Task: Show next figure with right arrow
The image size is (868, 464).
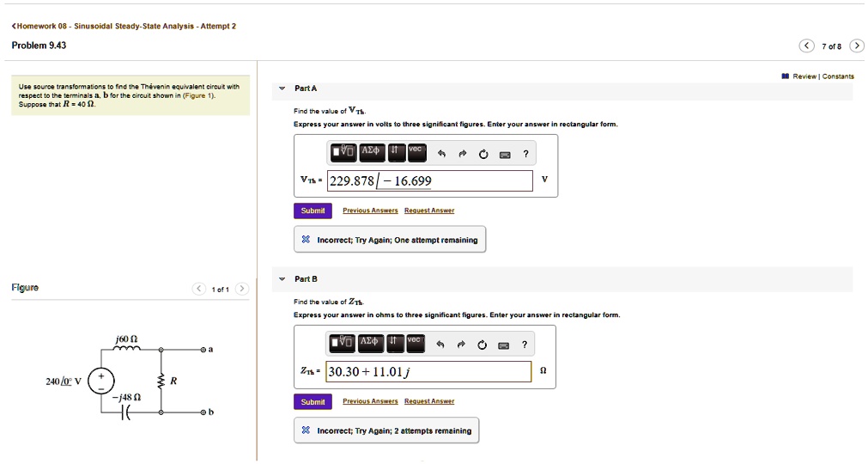Action: click(x=242, y=289)
